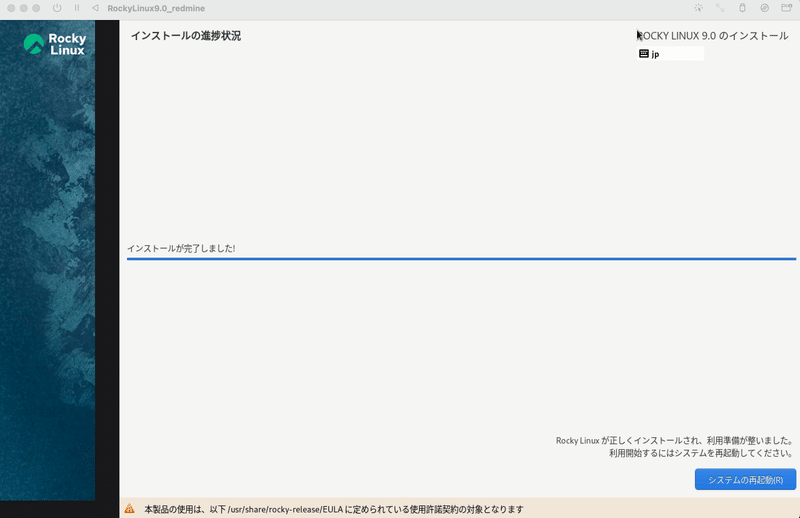Image resolution: width=800 pixels, height=518 pixels.
Task: Click the capture mouse cursor icon
Action: coord(698,8)
